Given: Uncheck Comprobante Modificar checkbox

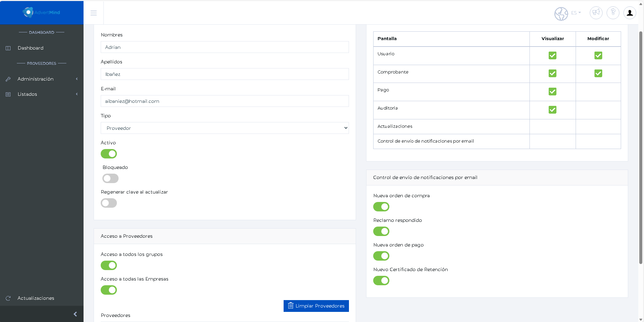Looking at the screenshot, I should 598,73.
